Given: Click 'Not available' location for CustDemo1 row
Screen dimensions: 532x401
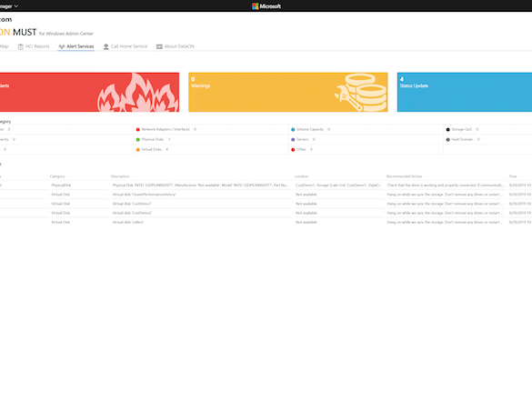Looking at the screenshot, I should click(x=306, y=204).
